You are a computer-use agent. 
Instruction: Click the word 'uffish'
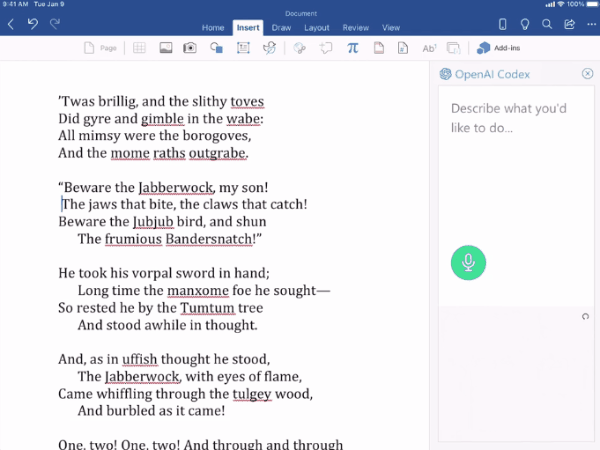pos(139,359)
